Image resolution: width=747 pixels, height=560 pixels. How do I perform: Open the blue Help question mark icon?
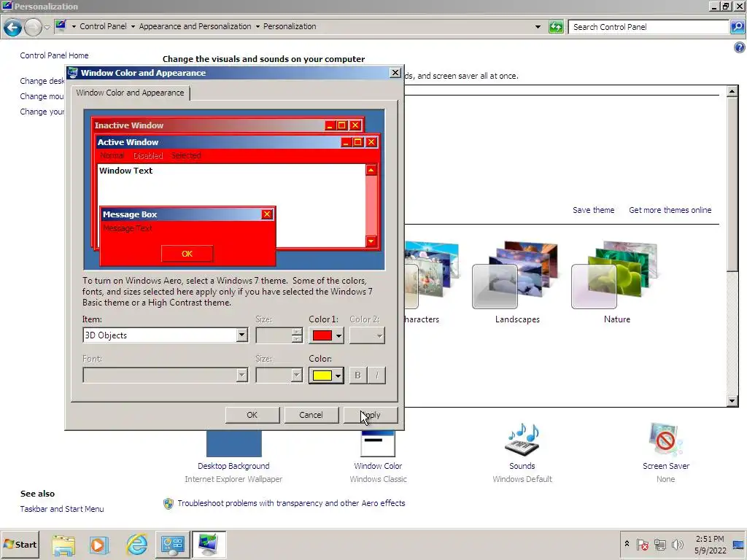click(x=739, y=47)
